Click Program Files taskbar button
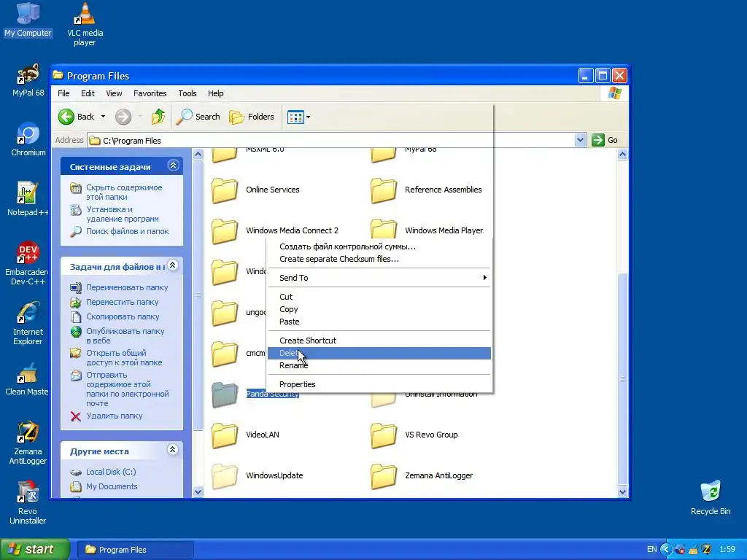747x560 pixels. [135, 550]
